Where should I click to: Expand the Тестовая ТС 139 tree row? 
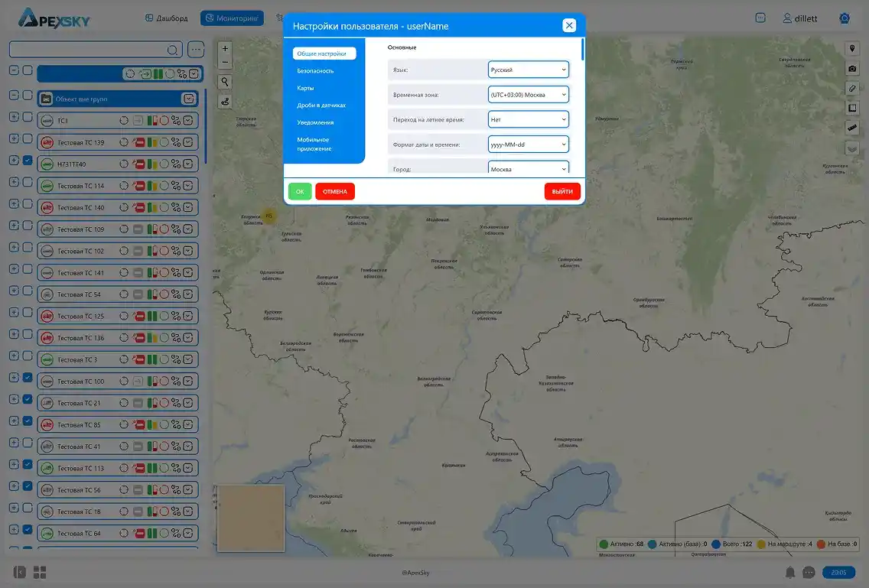14,138
